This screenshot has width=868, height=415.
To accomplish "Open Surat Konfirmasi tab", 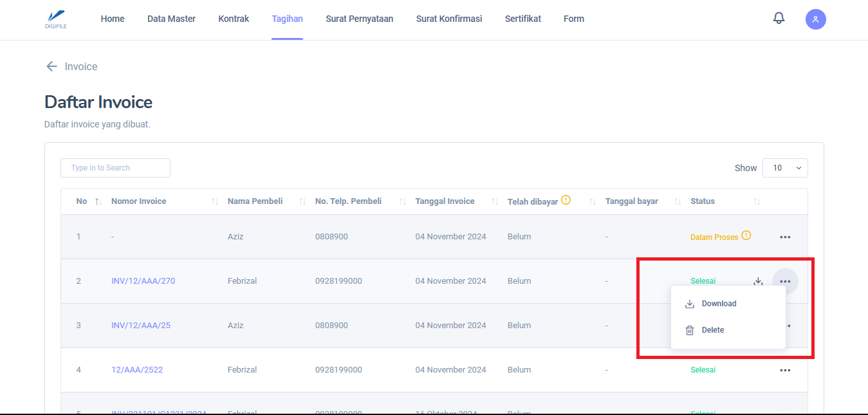I will point(449,19).
